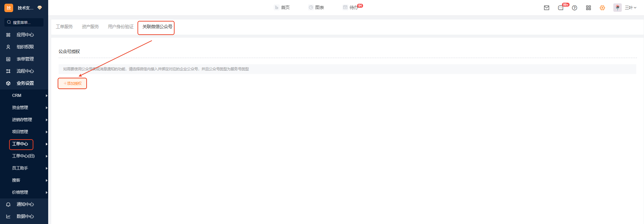644x224 pixels.
Task: Click the help question mark icon
Action: coord(575,8)
